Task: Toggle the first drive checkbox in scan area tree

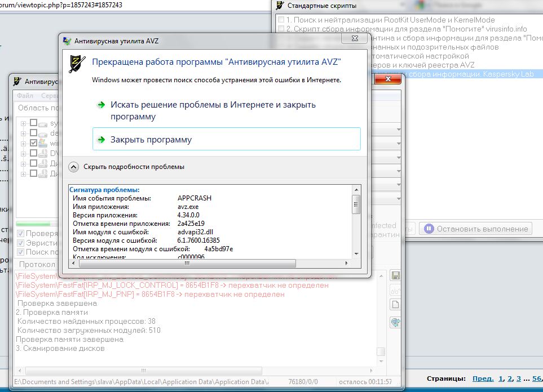Action: [x=34, y=123]
